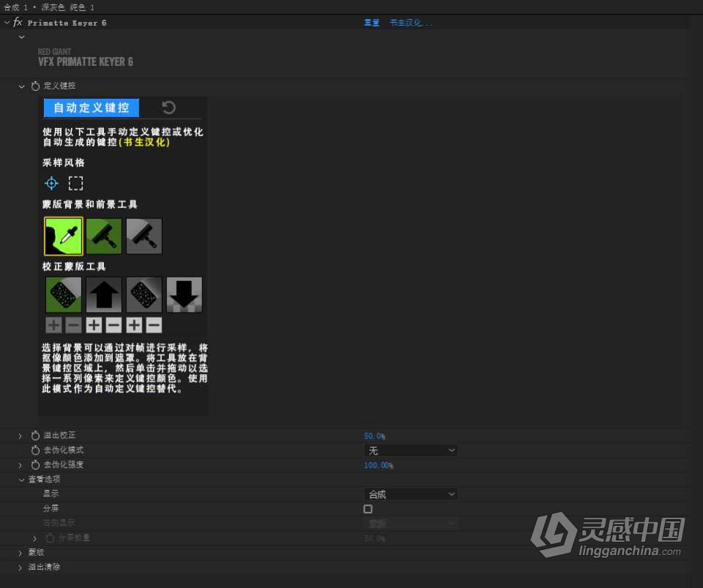This screenshot has height=588, width=703.
Task: Select the gray clean foreground brush tool
Action: pos(144,237)
